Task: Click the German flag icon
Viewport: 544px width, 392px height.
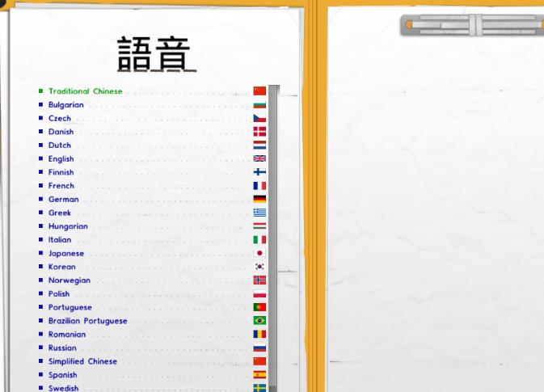Action: pyautogui.click(x=259, y=199)
